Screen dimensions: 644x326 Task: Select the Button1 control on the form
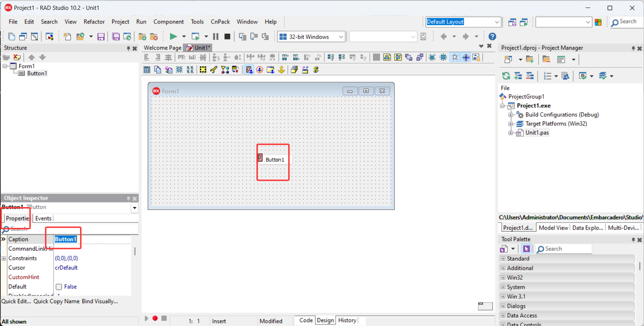point(275,160)
